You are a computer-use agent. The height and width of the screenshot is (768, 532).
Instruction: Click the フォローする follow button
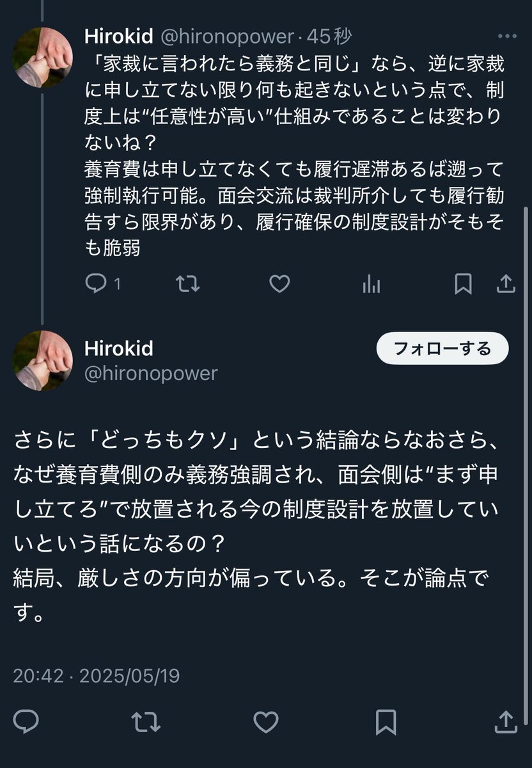pyautogui.click(x=442, y=349)
